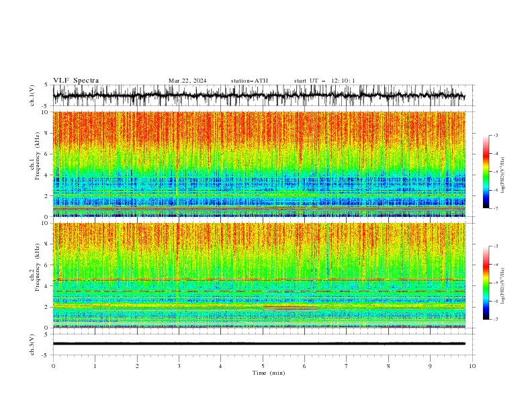Click the time axis tick label '10'
The height and width of the screenshot is (411, 532).
click(472, 366)
